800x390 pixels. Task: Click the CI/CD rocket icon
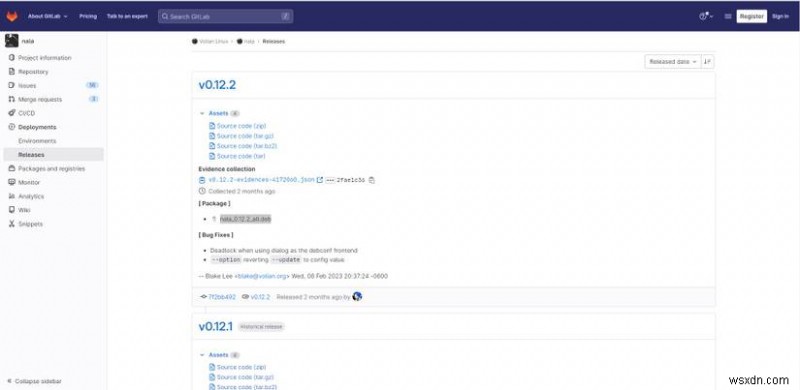(x=12, y=113)
